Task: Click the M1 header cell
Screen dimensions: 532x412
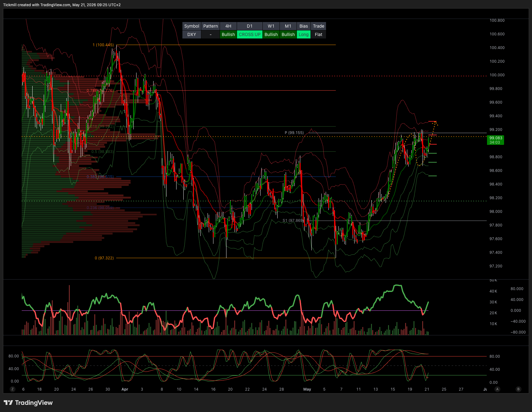Action: click(x=288, y=26)
